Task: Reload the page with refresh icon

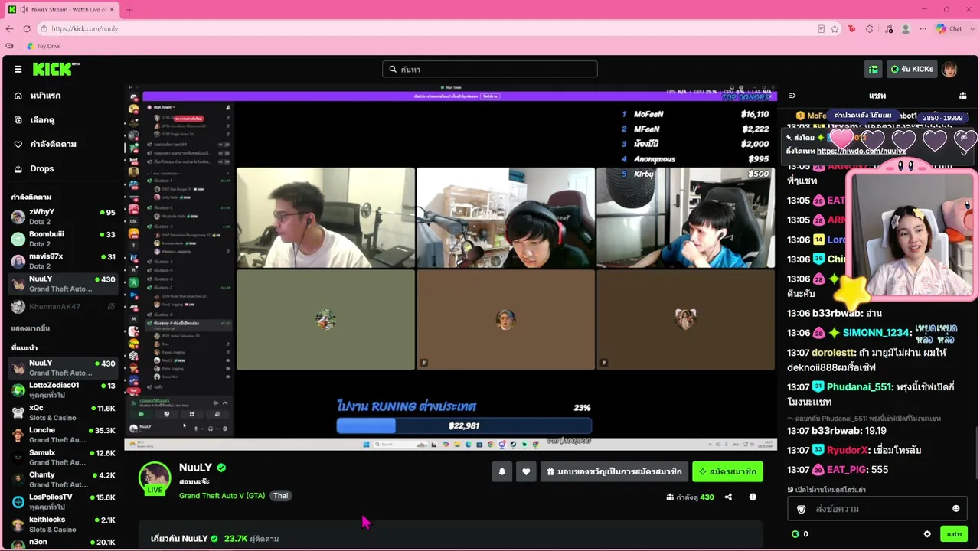Action: tap(27, 28)
